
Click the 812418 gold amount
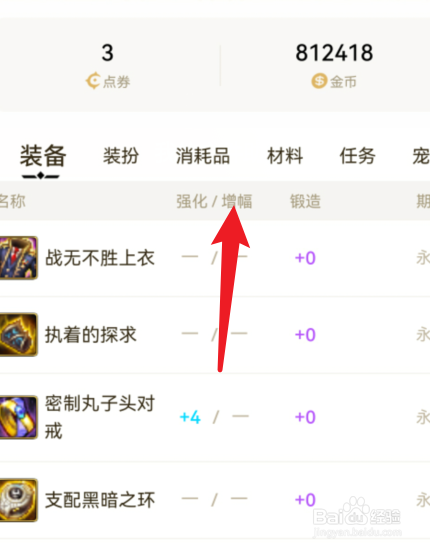point(334,53)
